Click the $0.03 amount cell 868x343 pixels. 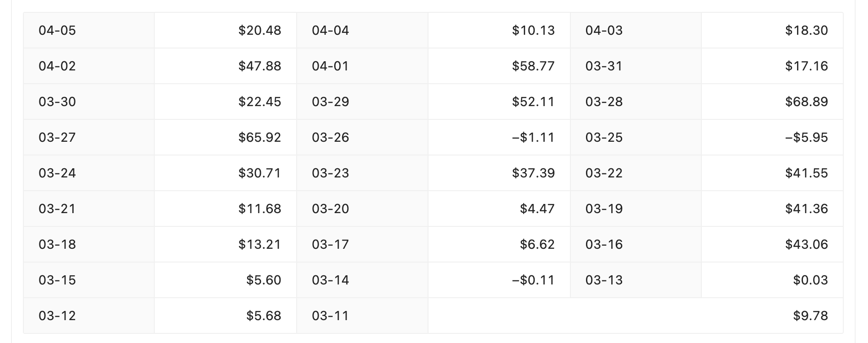[x=772, y=280]
